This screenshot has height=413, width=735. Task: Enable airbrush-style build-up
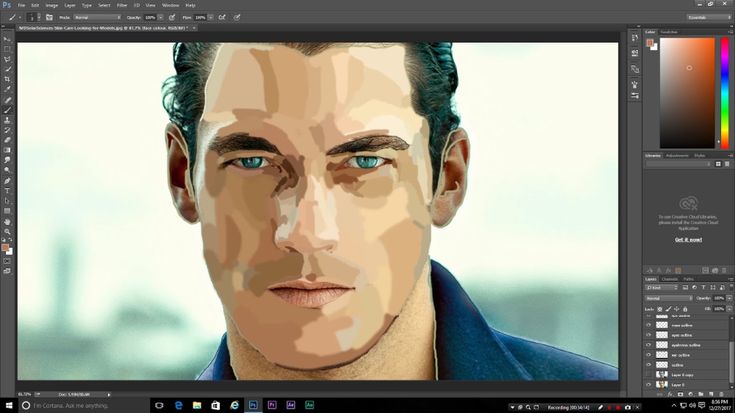(x=222, y=17)
